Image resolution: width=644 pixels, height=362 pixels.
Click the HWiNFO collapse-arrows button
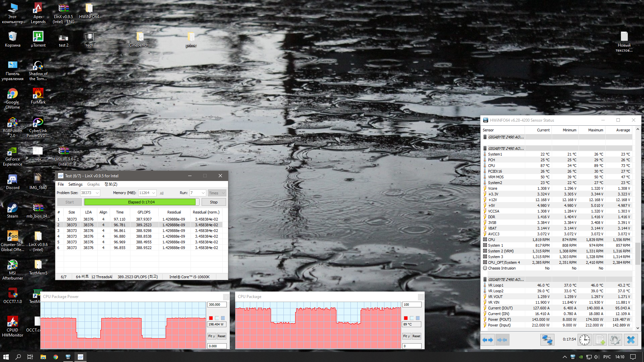tap(502, 340)
